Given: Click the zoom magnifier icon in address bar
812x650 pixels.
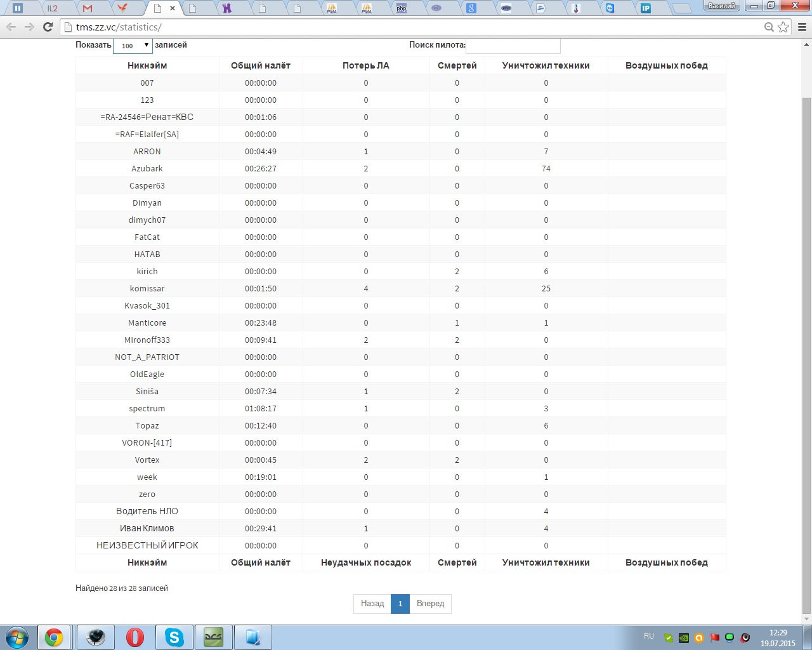Looking at the screenshot, I should click(769, 27).
